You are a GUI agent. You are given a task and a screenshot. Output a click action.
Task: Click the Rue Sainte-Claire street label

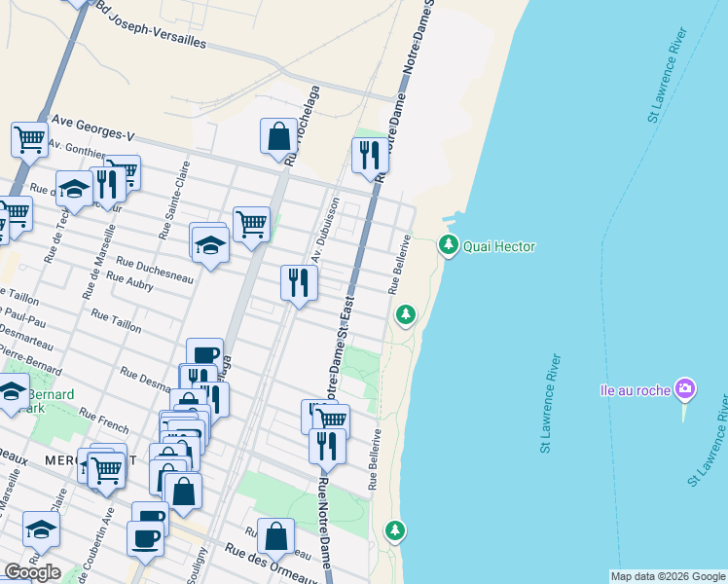click(x=174, y=201)
